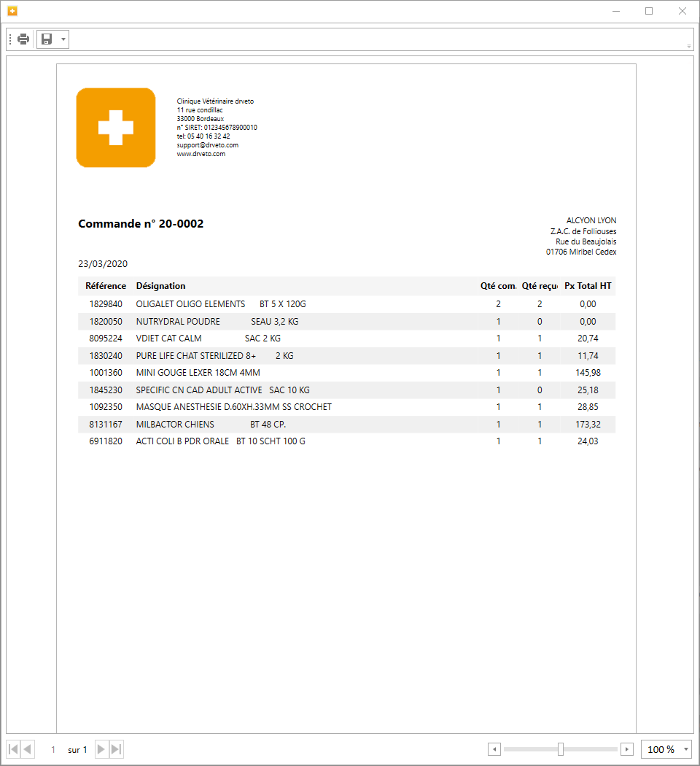
Task: Click the orange clinic cross logo
Action: click(116, 128)
